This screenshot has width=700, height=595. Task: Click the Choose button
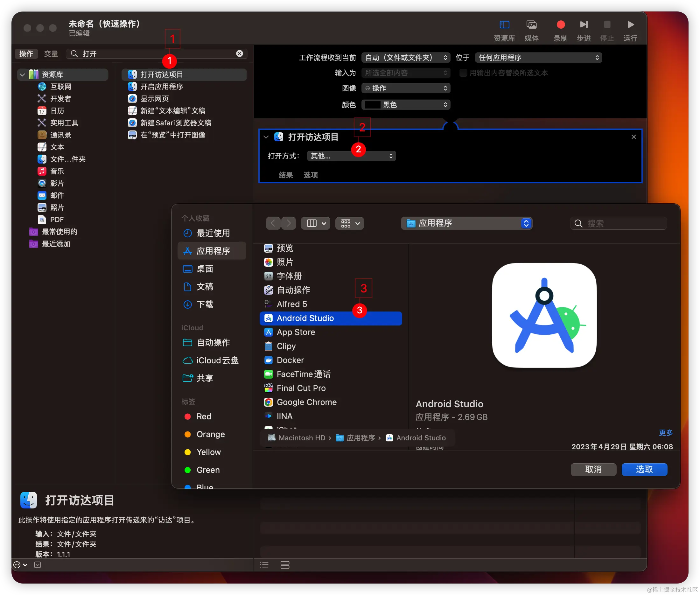point(644,469)
